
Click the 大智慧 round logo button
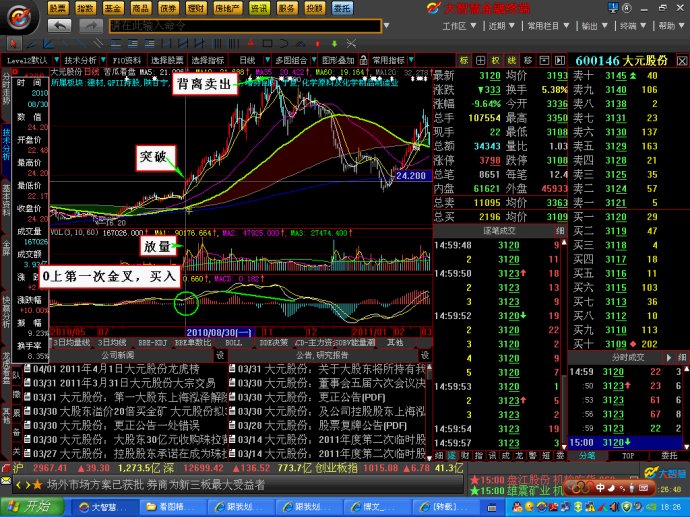tap(19, 17)
